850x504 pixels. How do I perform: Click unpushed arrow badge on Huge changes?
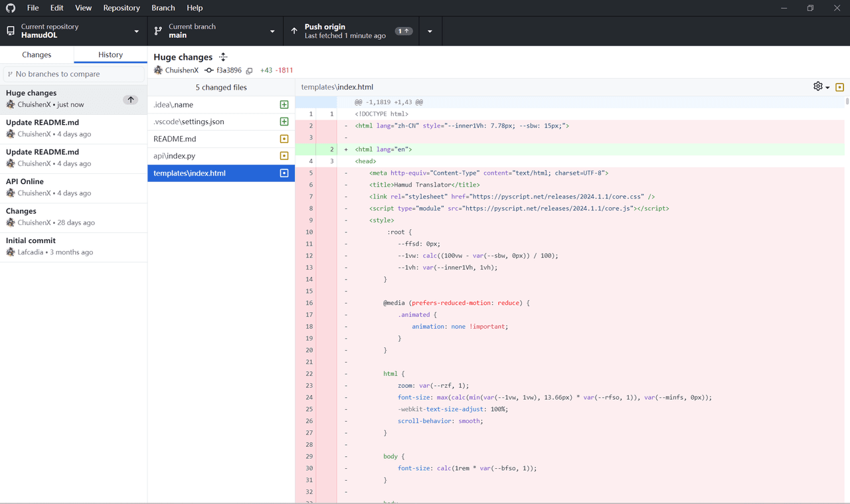point(131,100)
